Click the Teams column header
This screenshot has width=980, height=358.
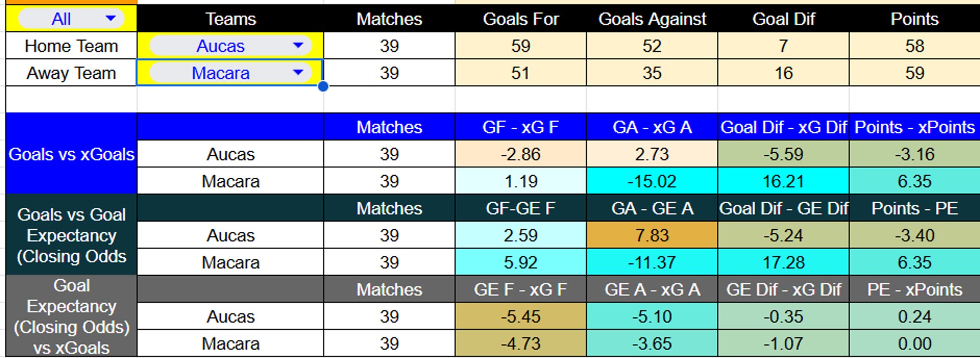(x=230, y=19)
